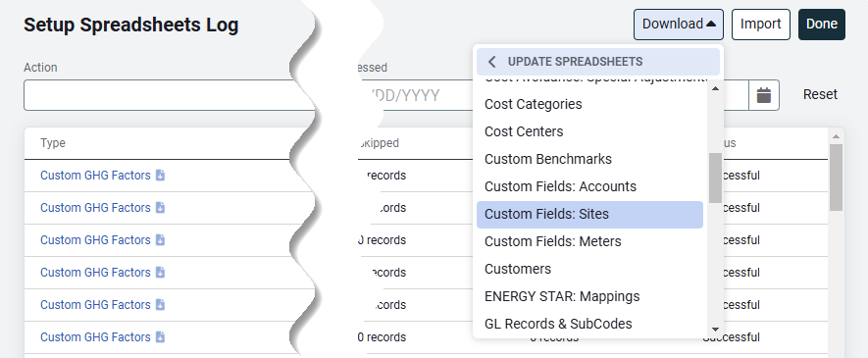868x358 pixels.
Task: Download file icon beside third Custom GHG Factors
Action: click(160, 240)
